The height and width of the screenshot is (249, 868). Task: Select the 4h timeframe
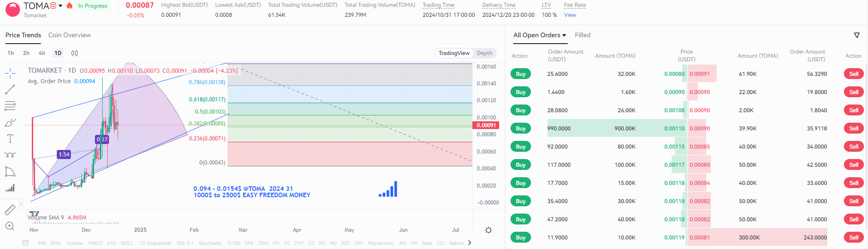[42, 53]
